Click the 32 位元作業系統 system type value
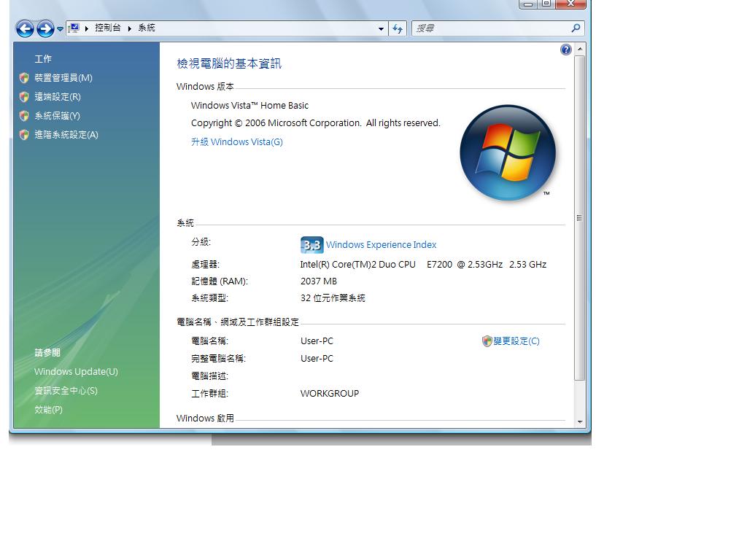Screen dimensions: 747x560 tap(333, 298)
